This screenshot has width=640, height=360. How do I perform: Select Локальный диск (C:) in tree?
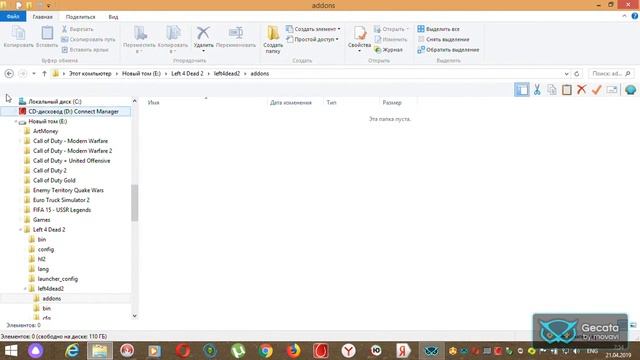[55, 102]
